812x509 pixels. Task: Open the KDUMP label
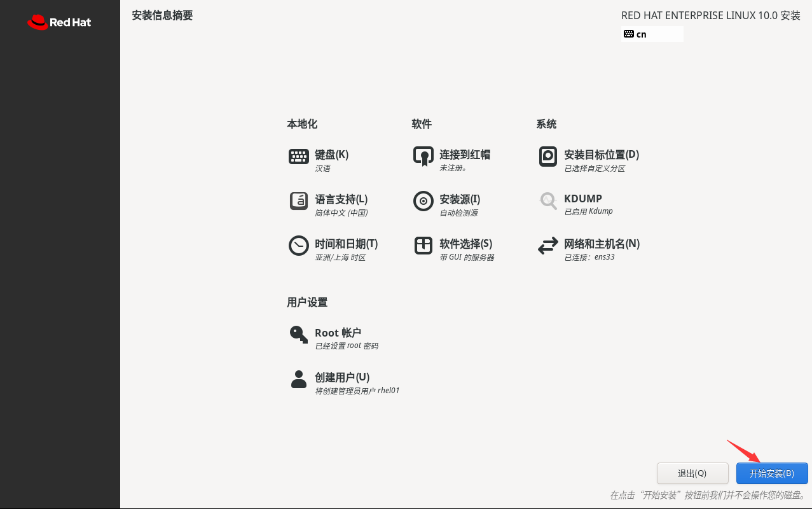pyautogui.click(x=583, y=199)
